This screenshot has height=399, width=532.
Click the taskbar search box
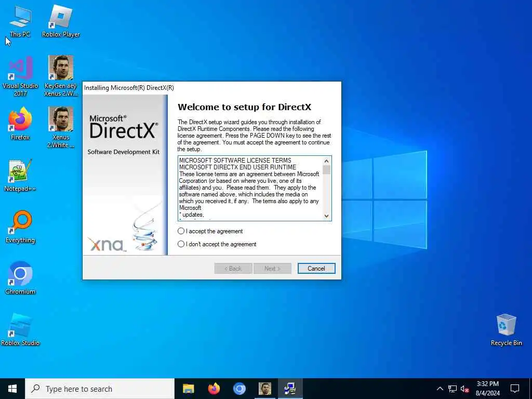pos(100,389)
